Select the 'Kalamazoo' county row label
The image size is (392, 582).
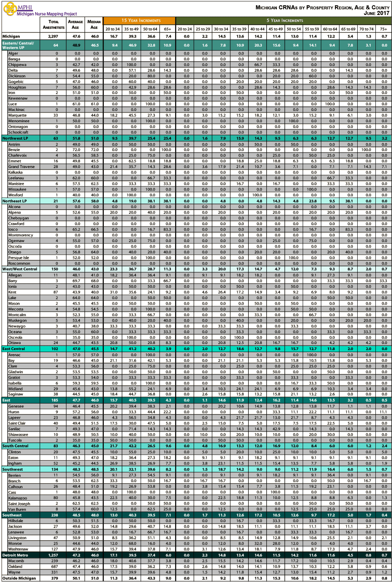tap(18, 498)
